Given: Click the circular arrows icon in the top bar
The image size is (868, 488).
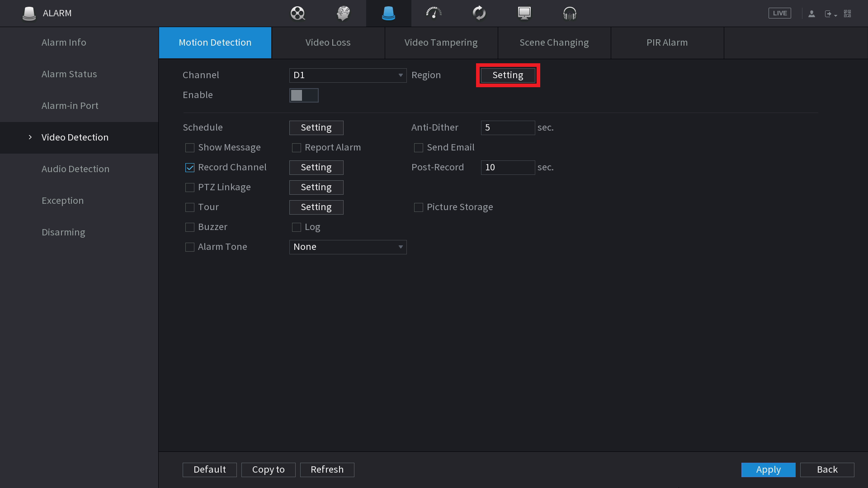Looking at the screenshot, I should click(479, 13).
